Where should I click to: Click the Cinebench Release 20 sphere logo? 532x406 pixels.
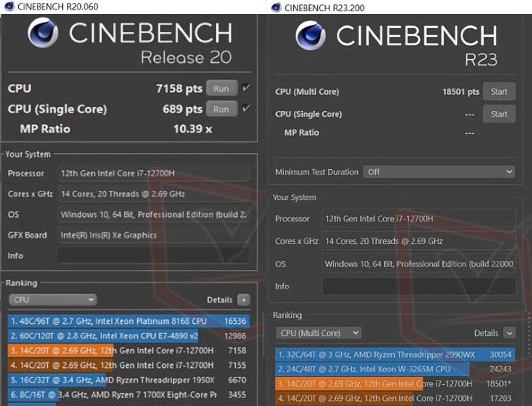point(43,33)
